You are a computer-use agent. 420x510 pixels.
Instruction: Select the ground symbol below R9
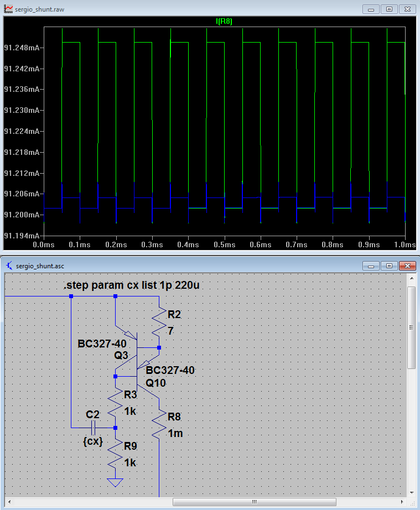(115, 482)
